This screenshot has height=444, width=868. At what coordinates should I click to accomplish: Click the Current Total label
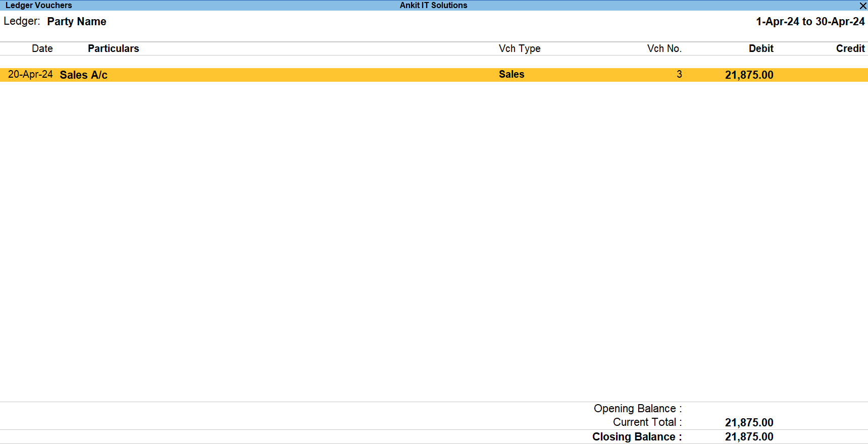[647, 422]
